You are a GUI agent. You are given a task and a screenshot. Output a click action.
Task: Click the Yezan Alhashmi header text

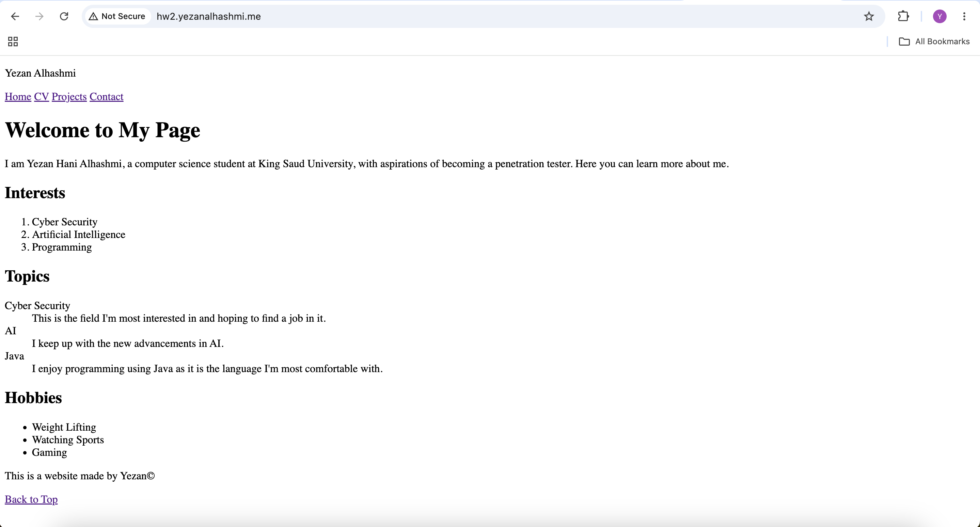pos(40,73)
